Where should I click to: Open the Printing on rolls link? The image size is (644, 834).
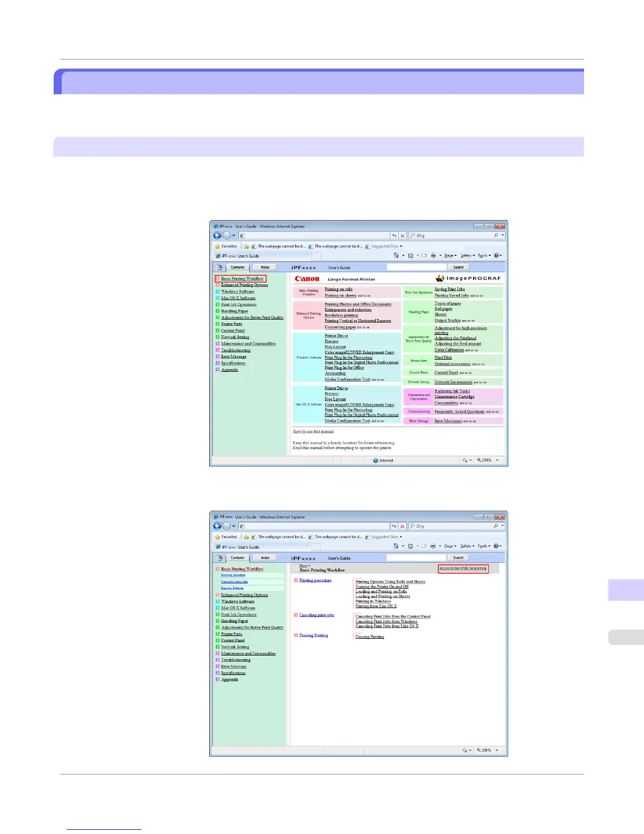[338, 289]
